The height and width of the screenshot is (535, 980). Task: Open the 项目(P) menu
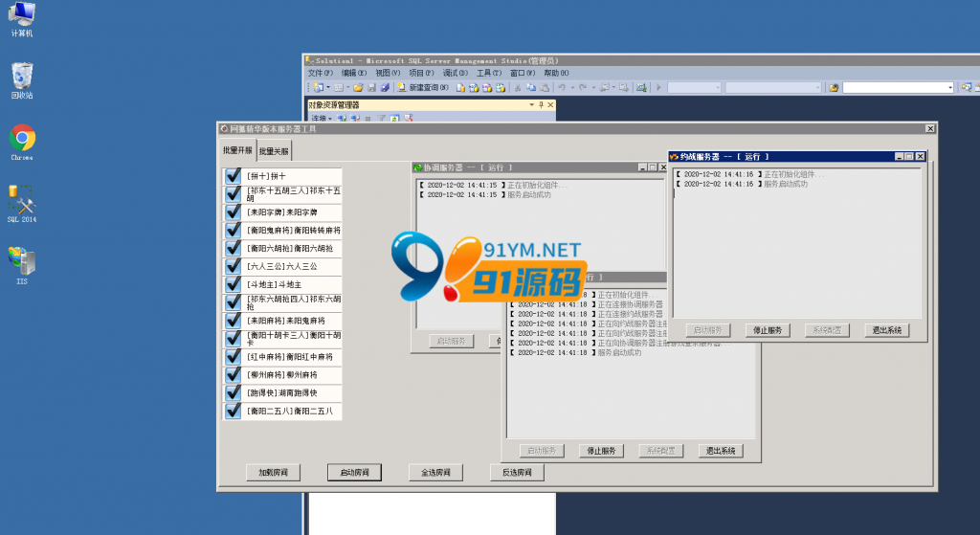(x=421, y=73)
